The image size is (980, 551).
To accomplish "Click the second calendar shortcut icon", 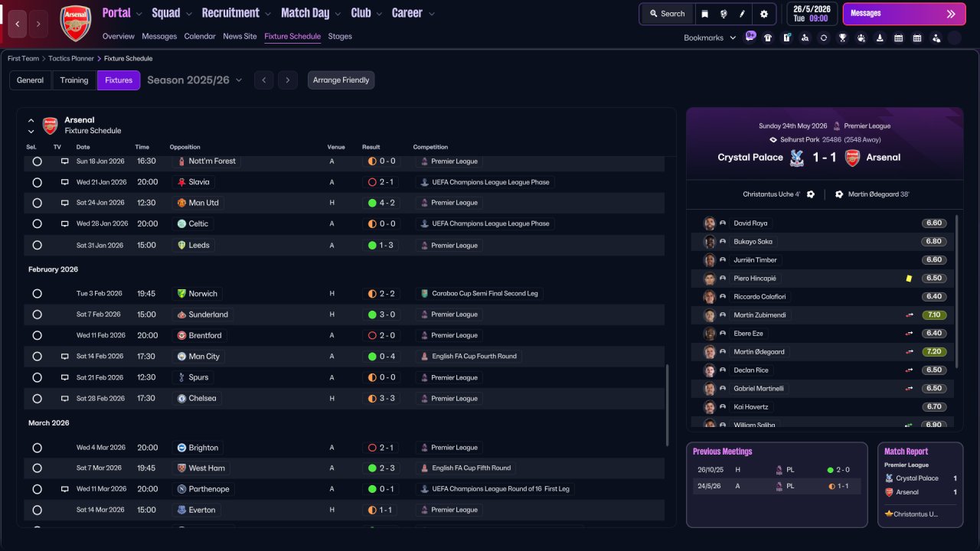I will click(x=917, y=37).
